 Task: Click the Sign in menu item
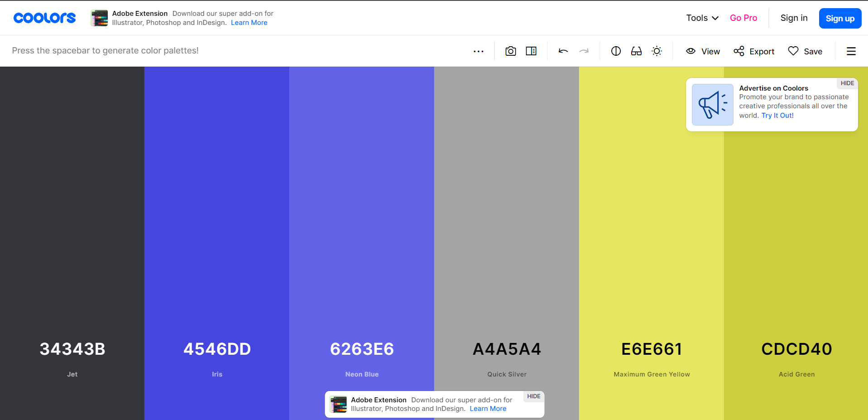[x=794, y=18]
